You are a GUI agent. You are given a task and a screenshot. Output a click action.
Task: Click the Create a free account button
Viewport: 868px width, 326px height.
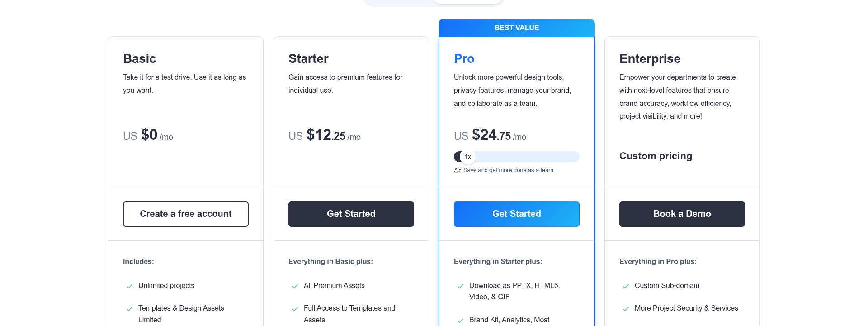tap(185, 214)
